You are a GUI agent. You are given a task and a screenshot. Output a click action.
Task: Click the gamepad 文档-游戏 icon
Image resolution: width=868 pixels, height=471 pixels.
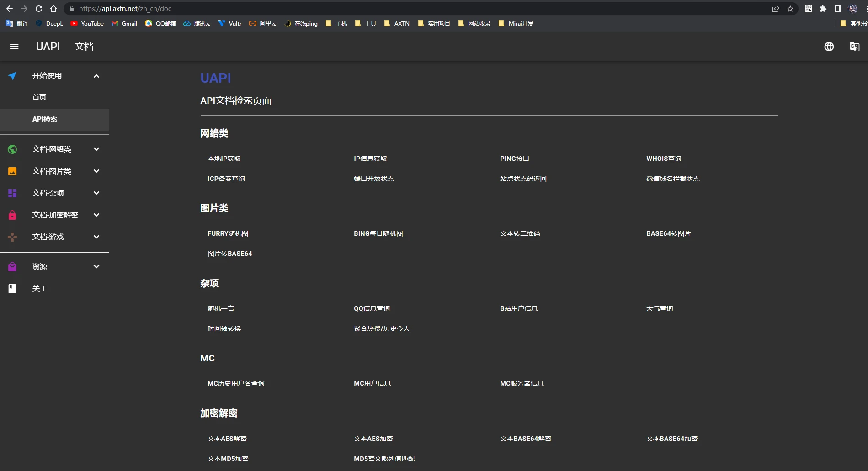12,237
